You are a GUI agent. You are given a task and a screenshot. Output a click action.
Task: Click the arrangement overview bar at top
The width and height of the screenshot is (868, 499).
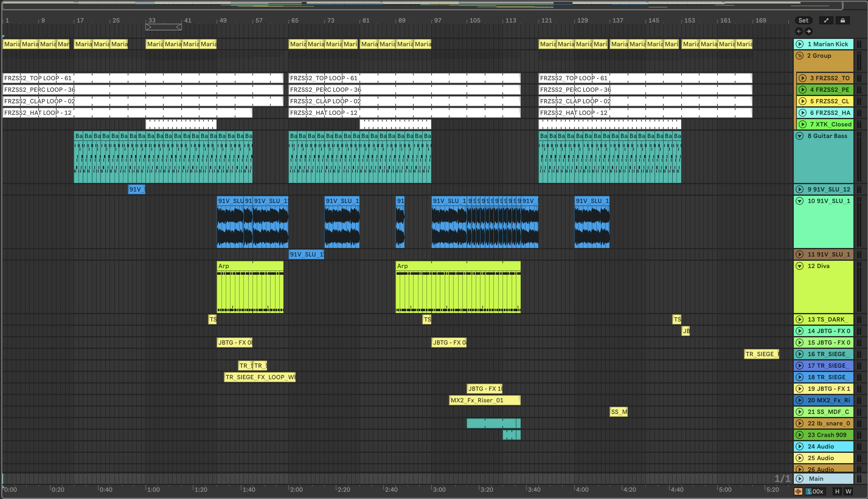tap(422, 5)
